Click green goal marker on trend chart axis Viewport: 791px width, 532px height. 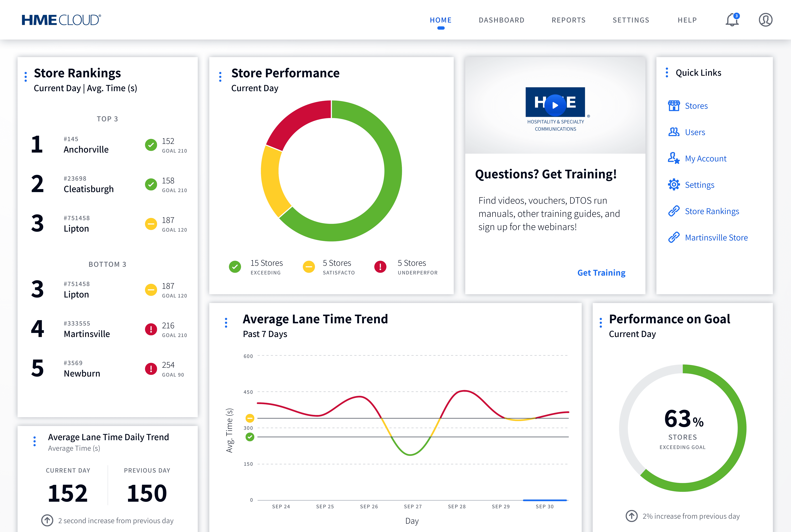click(250, 437)
